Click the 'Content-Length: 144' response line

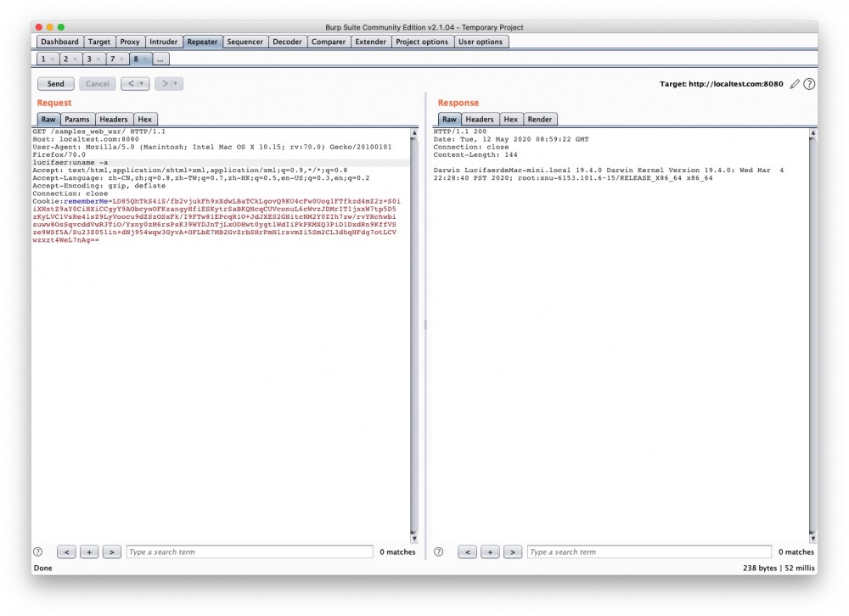pyautogui.click(x=475, y=154)
